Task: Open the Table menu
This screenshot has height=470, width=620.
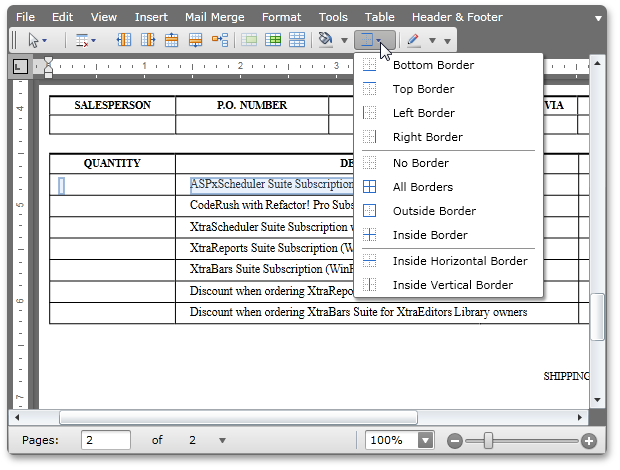Action: coord(380,17)
